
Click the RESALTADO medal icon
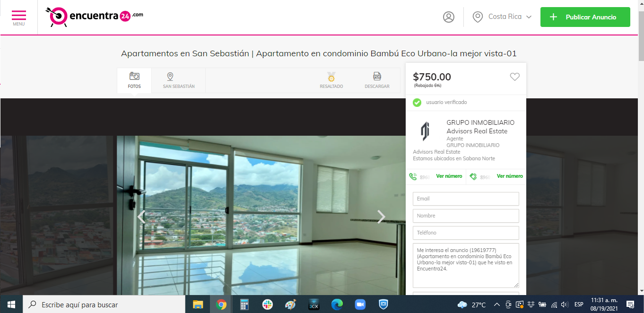331,77
